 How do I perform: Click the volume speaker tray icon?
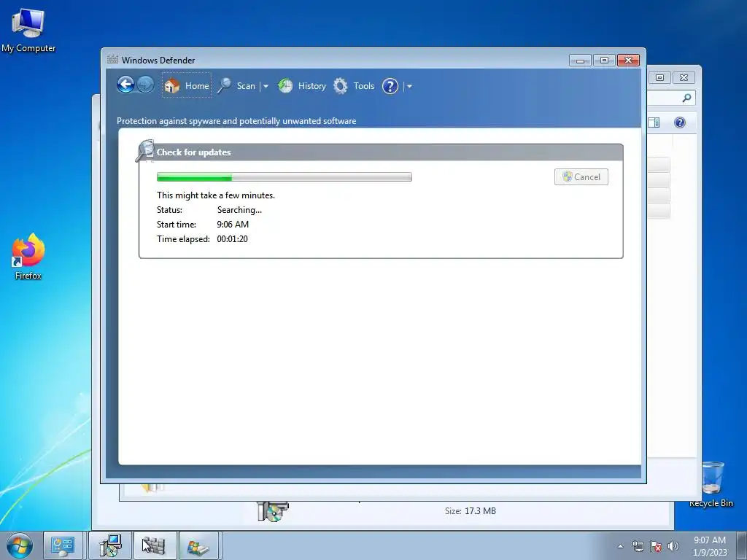[x=673, y=546]
